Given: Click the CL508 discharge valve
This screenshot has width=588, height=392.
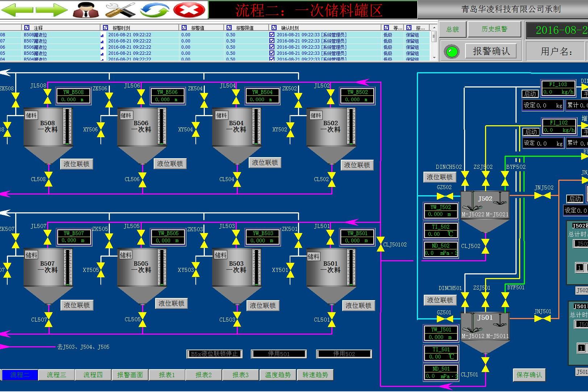Looking at the screenshot, I should coord(48,179).
